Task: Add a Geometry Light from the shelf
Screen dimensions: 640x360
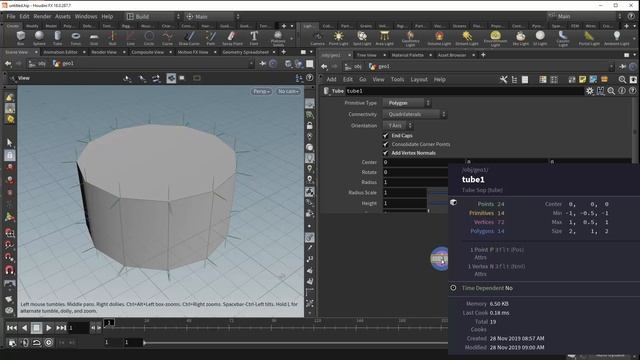Action: 410,39
